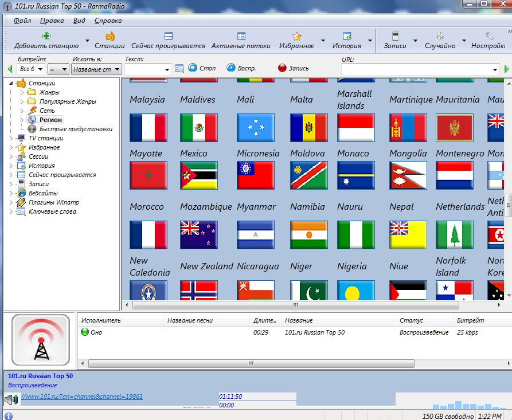
Task: Collapse the Станции tree node
Action: [11, 83]
